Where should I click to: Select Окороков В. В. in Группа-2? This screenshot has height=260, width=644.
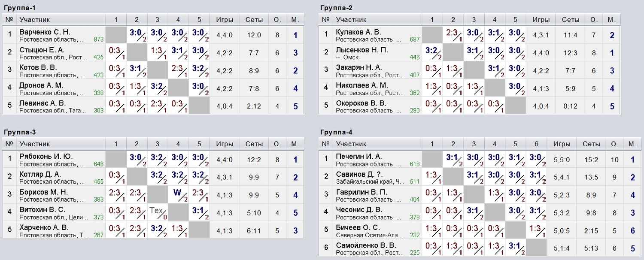point(361,103)
